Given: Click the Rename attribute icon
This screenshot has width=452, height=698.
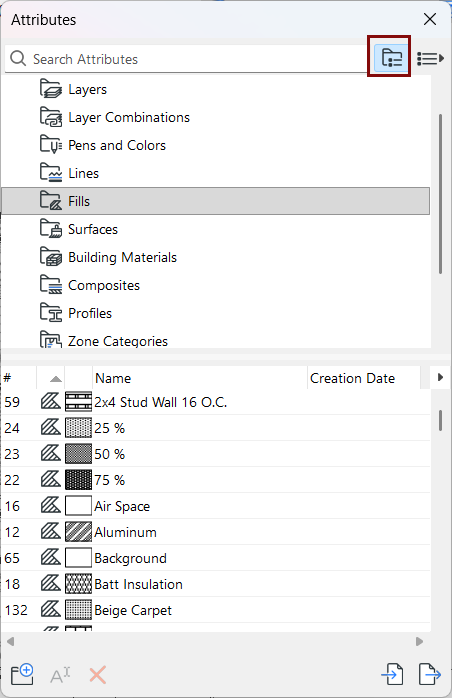Looking at the screenshot, I should [x=60, y=675].
